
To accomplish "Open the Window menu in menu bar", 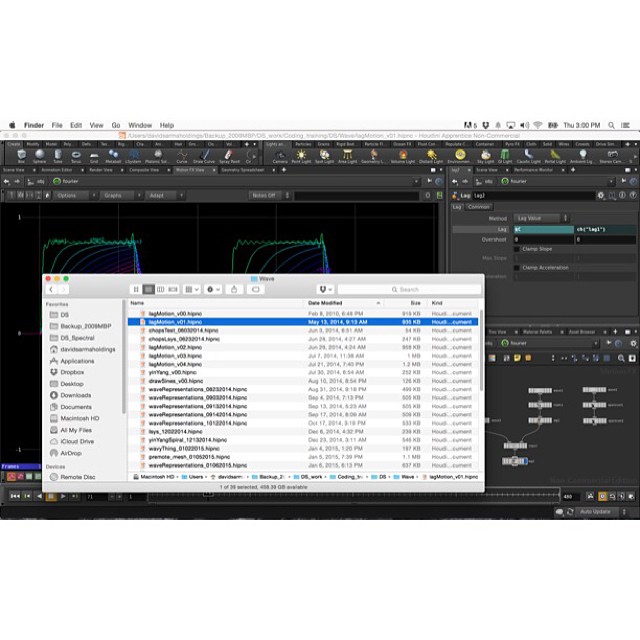I will [140, 125].
